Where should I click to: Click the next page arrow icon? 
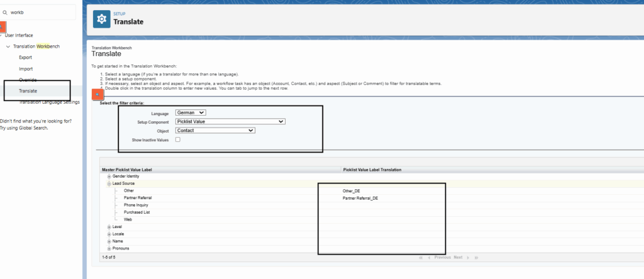[468, 258]
